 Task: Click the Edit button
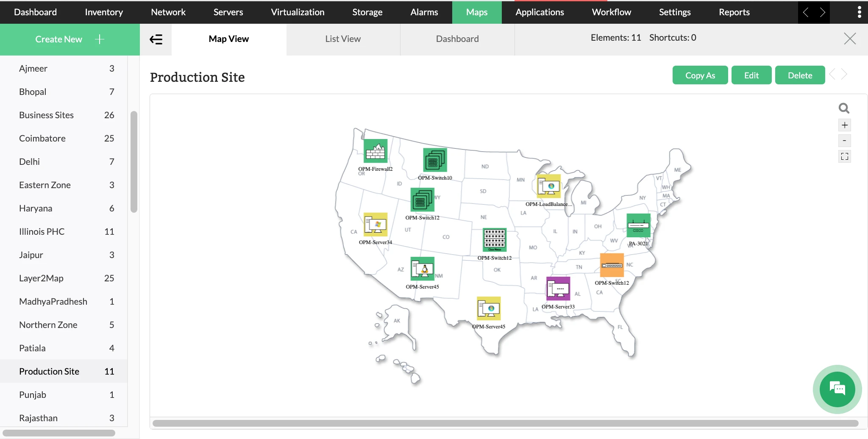coord(751,75)
